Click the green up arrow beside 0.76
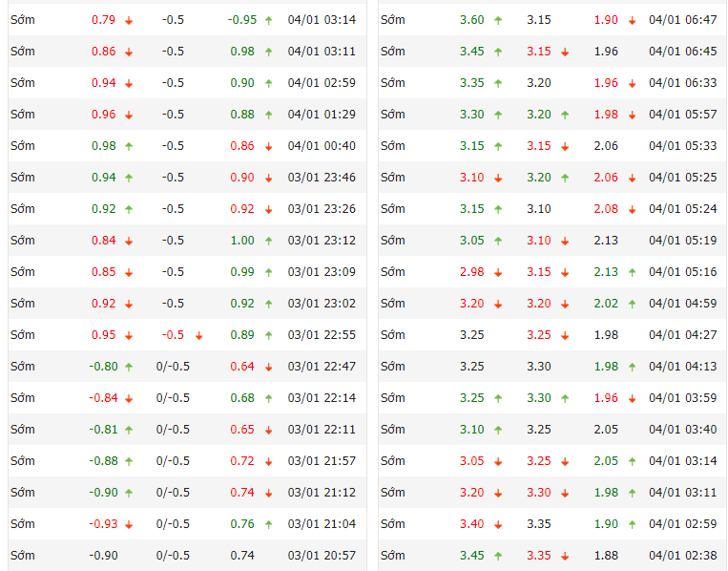 pyautogui.click(x=268, y=524)
